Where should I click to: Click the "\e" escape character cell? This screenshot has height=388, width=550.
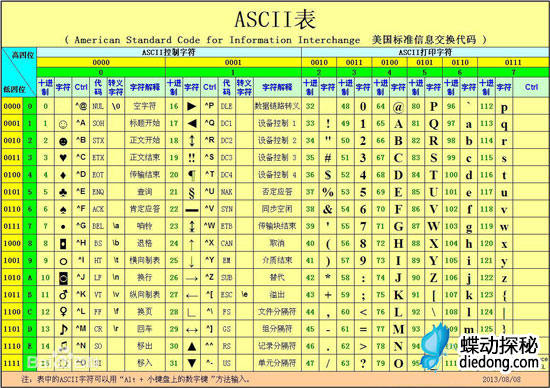244,294
